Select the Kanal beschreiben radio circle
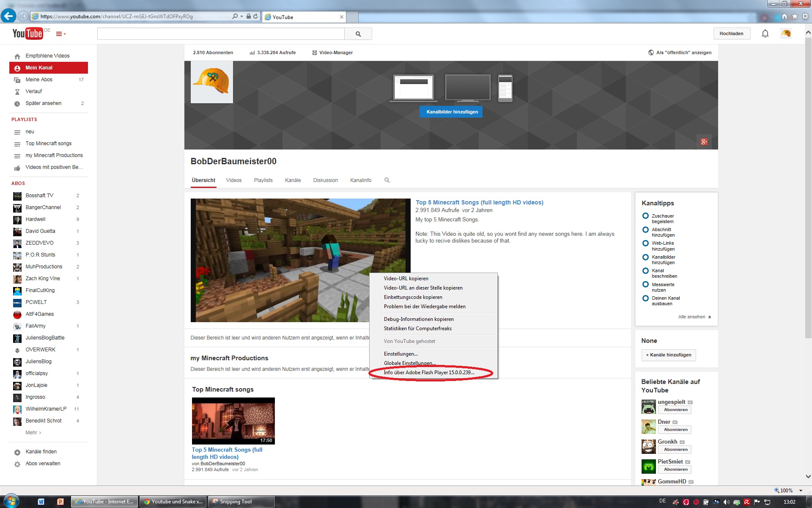 [x=645, y=271]
